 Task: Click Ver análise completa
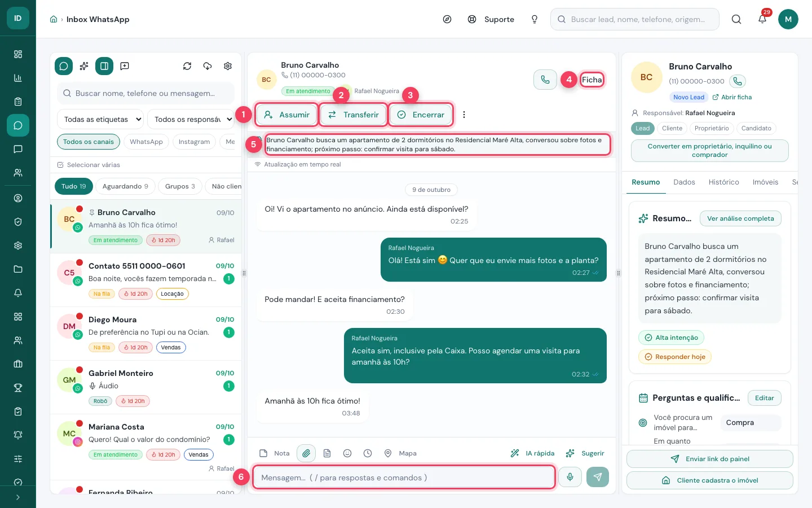[x=740, y=218]
